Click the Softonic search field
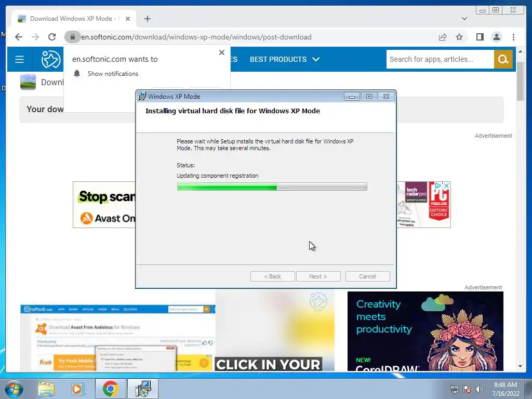 (x=440, y=59)
